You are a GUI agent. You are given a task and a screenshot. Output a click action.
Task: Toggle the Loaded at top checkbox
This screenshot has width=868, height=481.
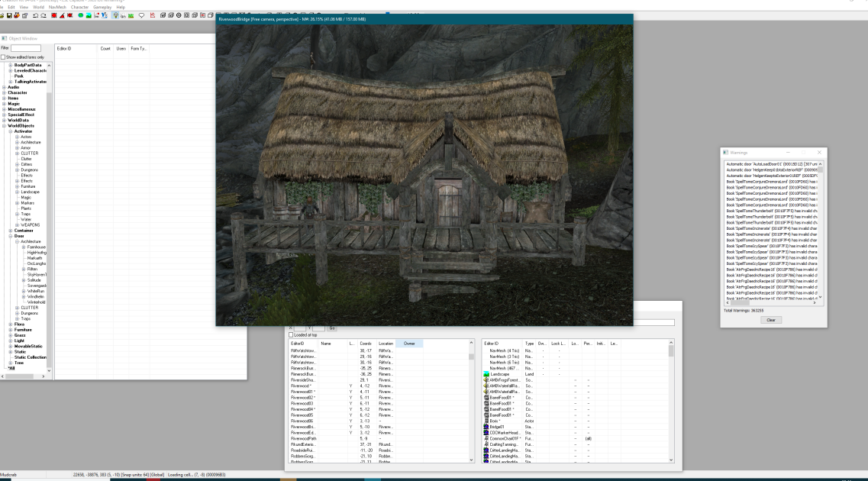[x=291, y=335]
